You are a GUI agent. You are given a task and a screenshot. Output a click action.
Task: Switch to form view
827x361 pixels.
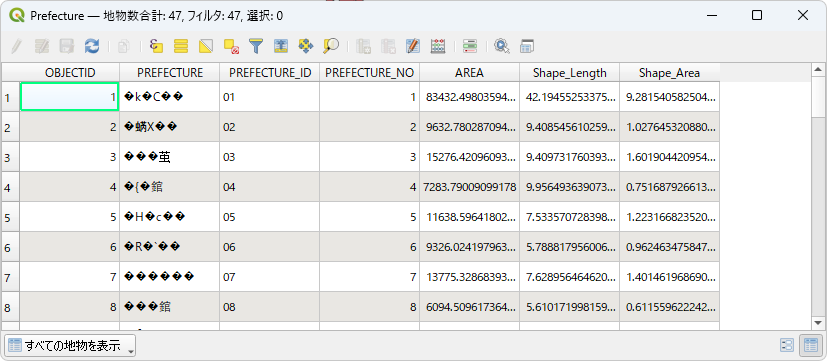coord(787,345)
